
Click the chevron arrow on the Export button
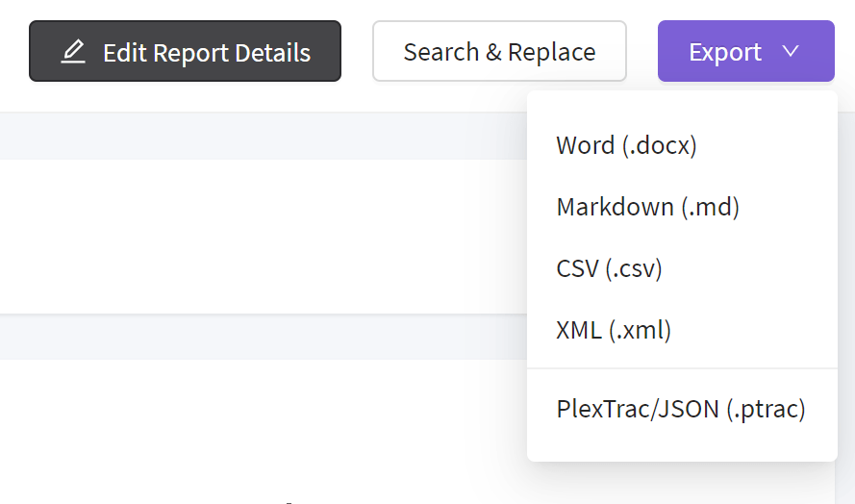792,51
